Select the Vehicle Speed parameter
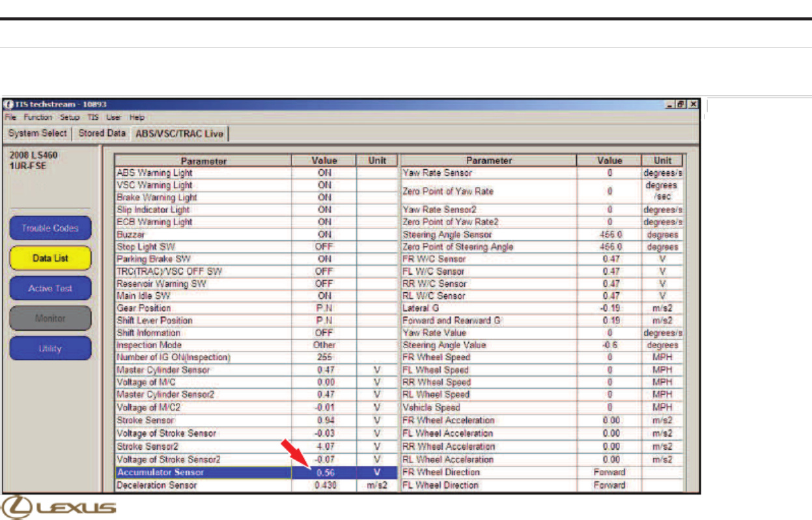Viewport: 812px width, 520px height. pos(431,408)
